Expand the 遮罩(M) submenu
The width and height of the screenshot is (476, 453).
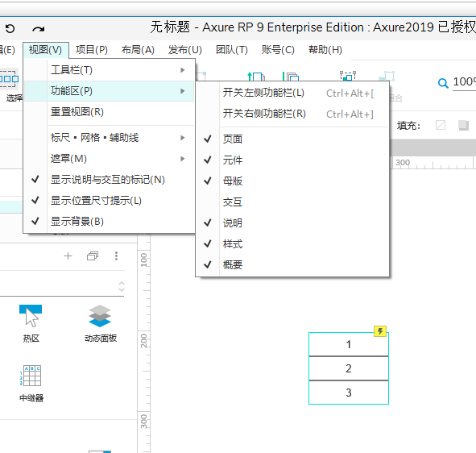click(x=109, y=159)
